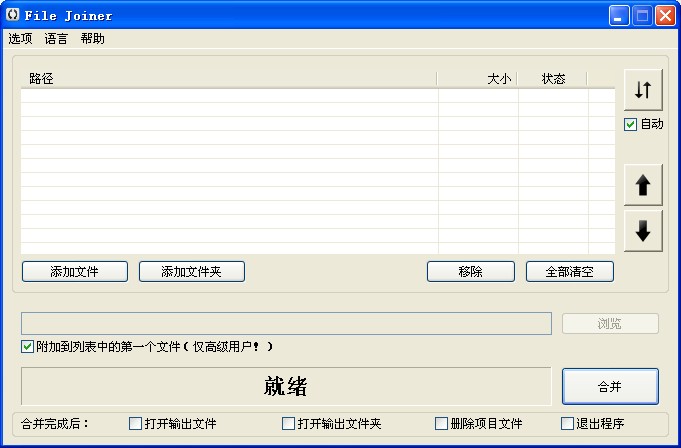Viewport: 681px width, 448px height.
Task: Sort by the 状态 column header
Action: pyautogui.click(x=552, y=79)
